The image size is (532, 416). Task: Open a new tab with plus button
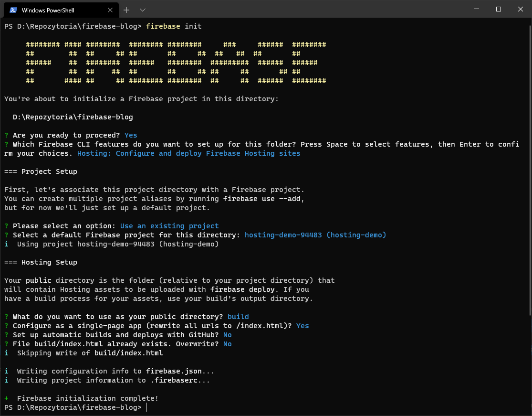pyautogui.click(x=126, y=10)
